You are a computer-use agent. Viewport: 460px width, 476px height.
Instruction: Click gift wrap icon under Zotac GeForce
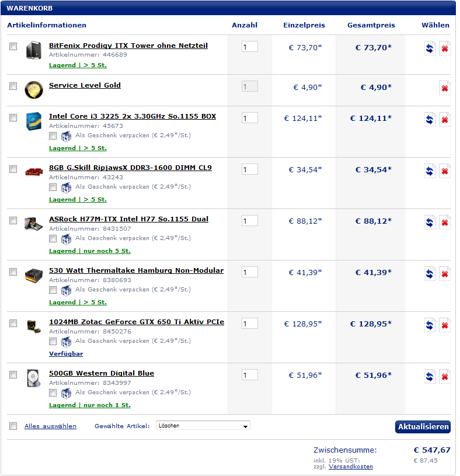[66, 342]
